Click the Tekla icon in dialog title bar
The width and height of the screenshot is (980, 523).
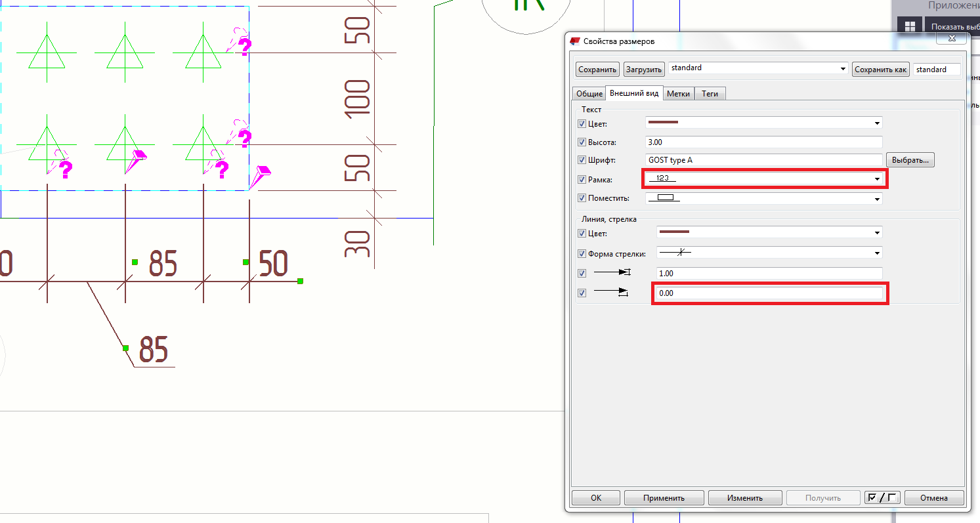(576, 41)
